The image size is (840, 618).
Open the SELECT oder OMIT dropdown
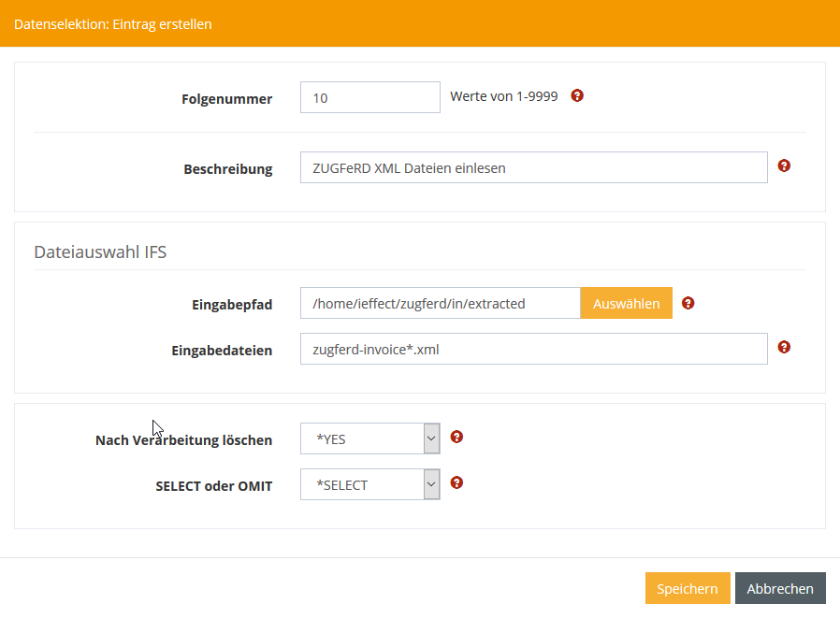[370, 484]
